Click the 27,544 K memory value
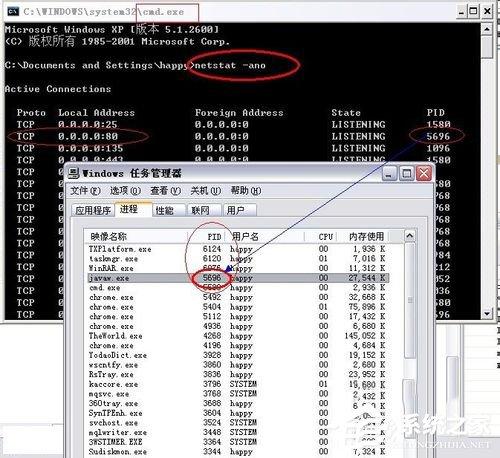 tap(367, 278)
